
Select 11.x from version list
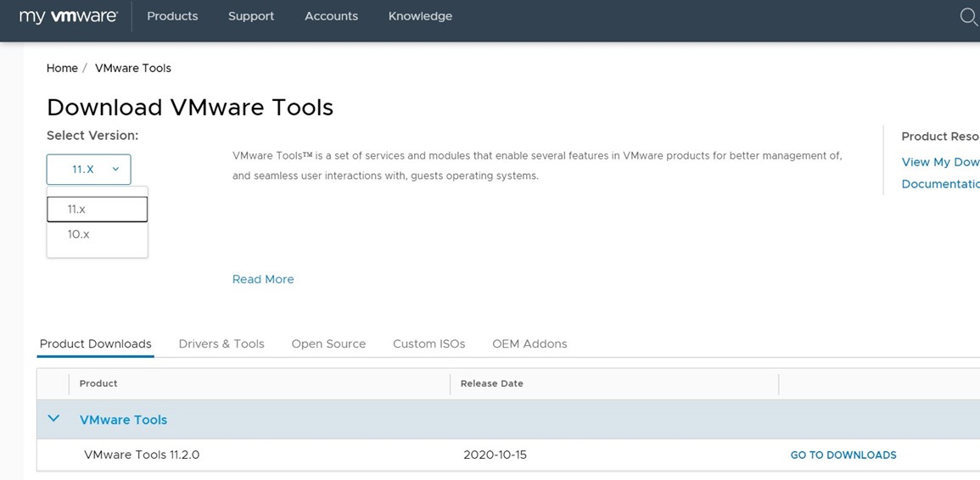(97, 209)
